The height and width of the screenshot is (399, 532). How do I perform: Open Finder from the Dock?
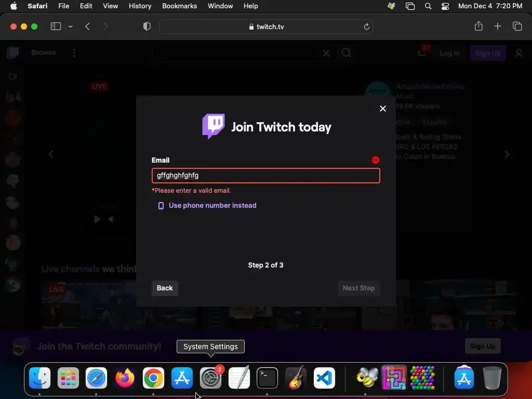click(39, 378)
